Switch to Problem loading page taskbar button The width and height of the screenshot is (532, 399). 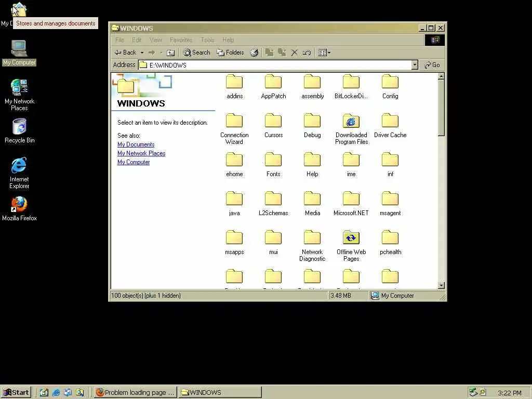pyautogui.click(x=136, y=393)
